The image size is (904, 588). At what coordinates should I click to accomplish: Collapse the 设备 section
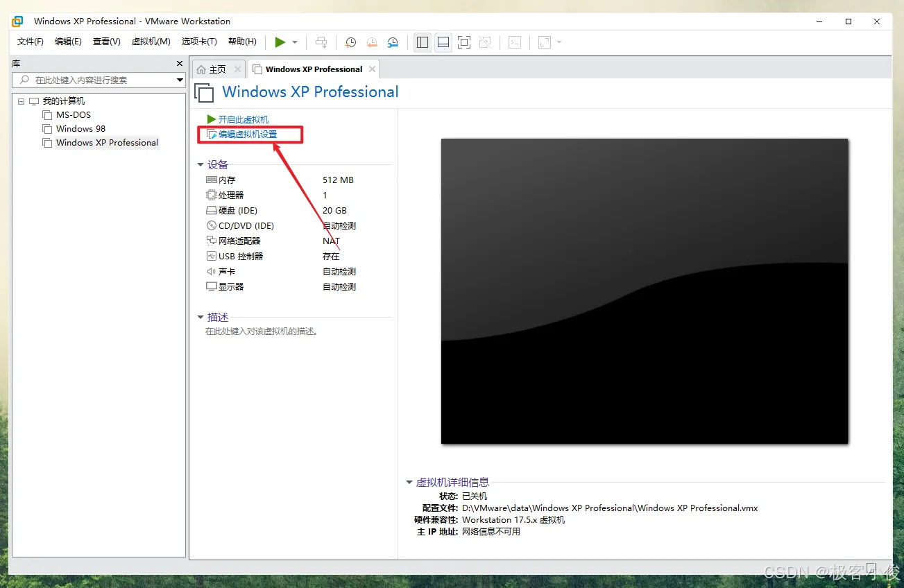[201, 165]
